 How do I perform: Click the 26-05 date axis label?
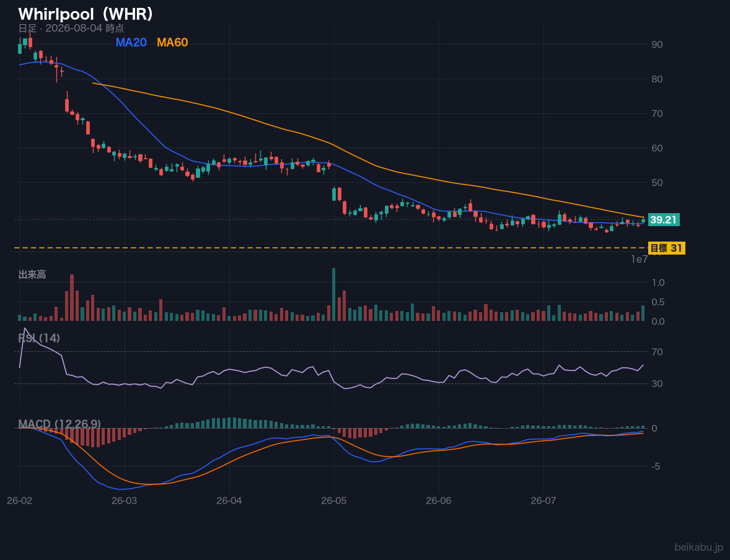tap(334, 501)
